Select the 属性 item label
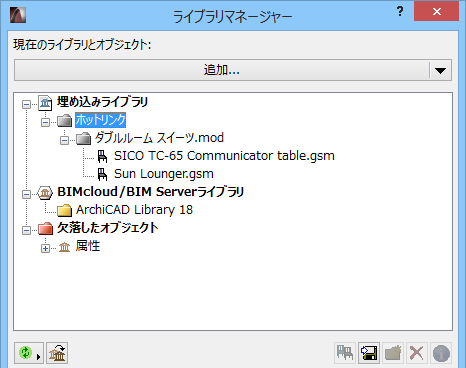 click(x=88, y=246)
